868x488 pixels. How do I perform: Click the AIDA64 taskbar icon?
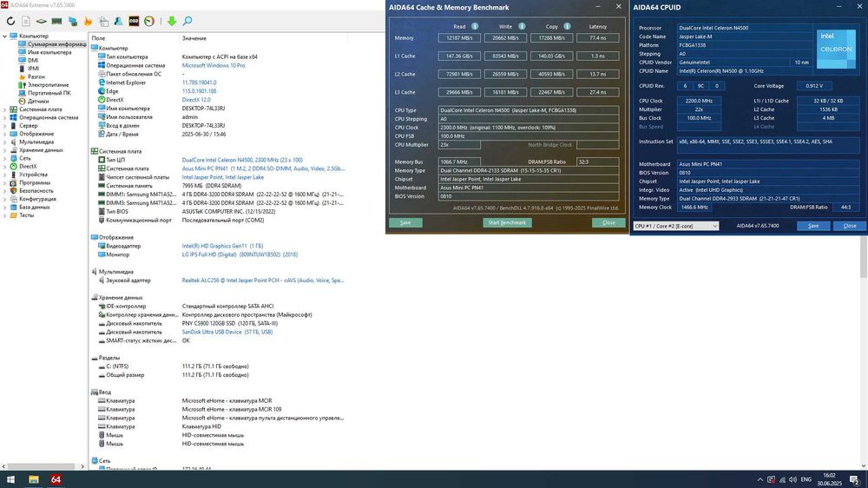pos(56,479)
